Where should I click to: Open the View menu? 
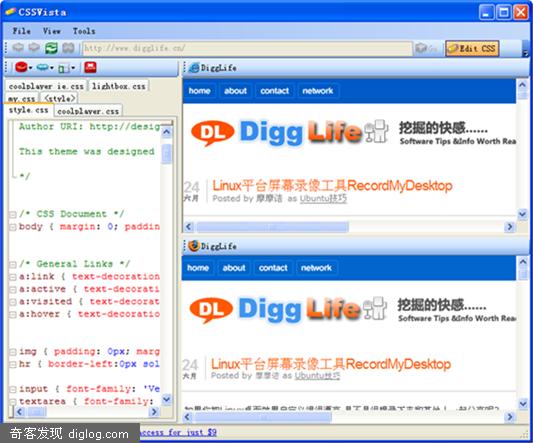52,31
